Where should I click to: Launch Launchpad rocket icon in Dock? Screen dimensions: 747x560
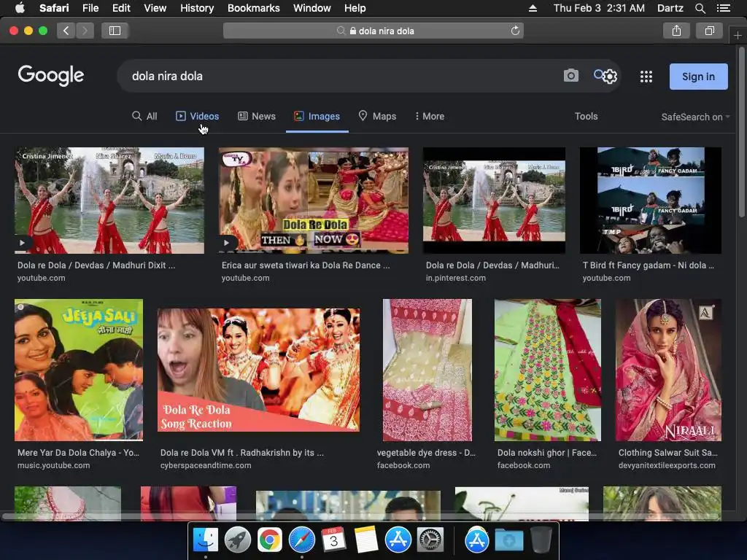click(238, 540)
